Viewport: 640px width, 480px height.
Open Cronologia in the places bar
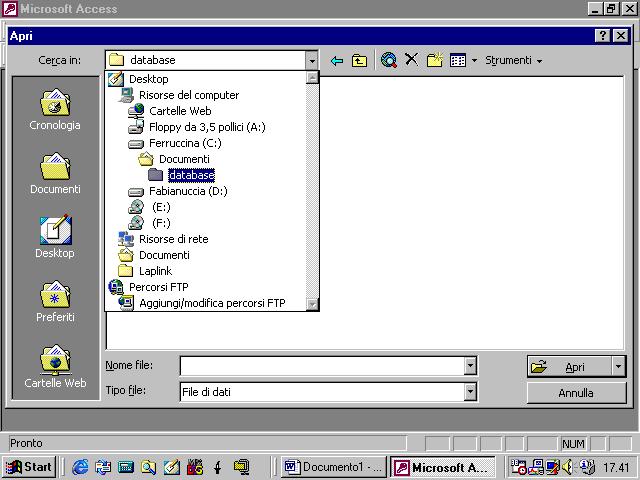pos(55,109)
